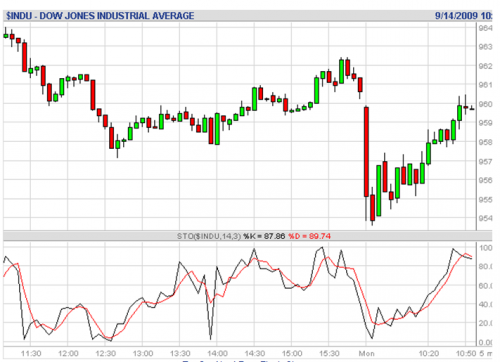Click the 963 price axis label
The width and height of the screenshot is (500, 362).
click(485, 47)
